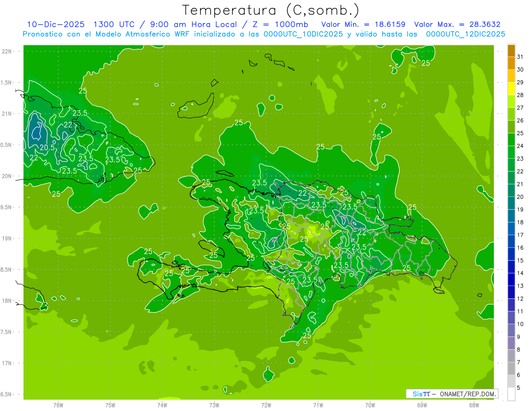Click the "70W" longitude label
This screenshot has width=532, height=411.
tap(370, 405)
